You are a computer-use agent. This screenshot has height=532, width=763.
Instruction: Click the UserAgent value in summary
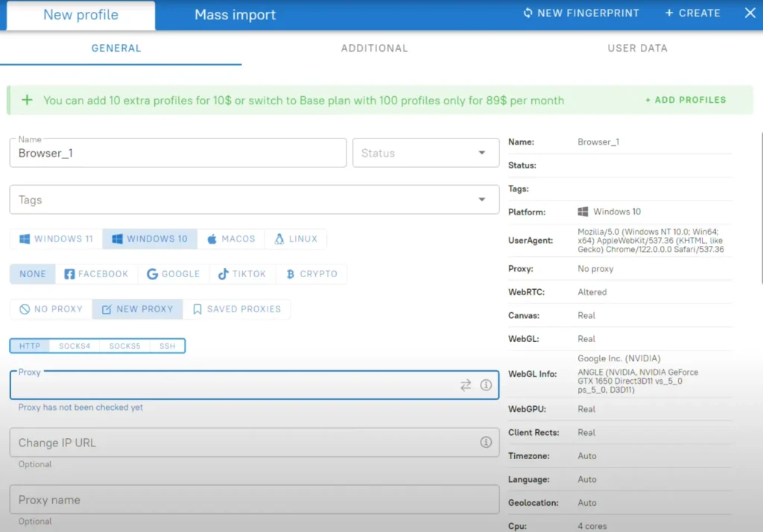coord(650,241)
